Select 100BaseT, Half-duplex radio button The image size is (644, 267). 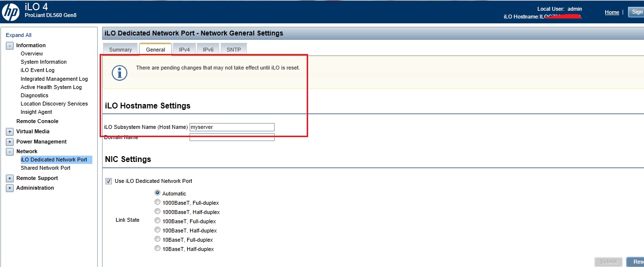[157, 230]
